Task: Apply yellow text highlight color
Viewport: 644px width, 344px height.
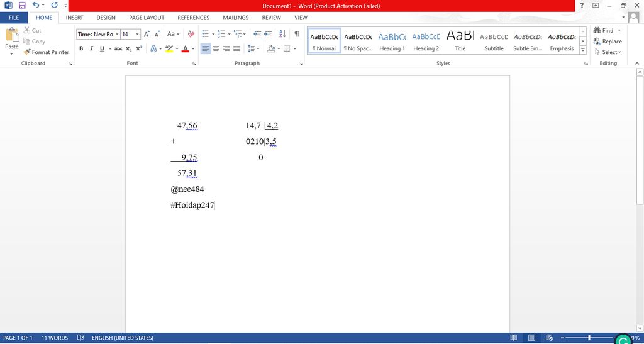Action: [x=169, y=48]
